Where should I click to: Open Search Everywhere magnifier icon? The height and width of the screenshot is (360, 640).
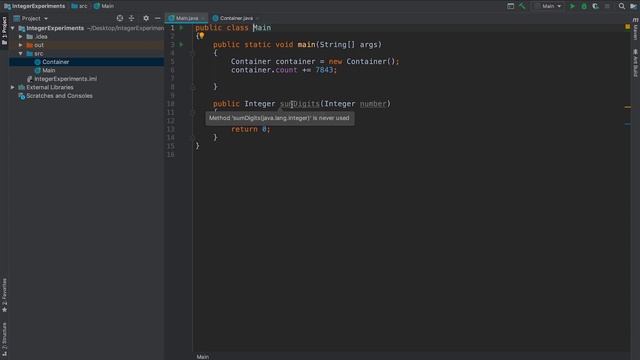pos(622,6)
